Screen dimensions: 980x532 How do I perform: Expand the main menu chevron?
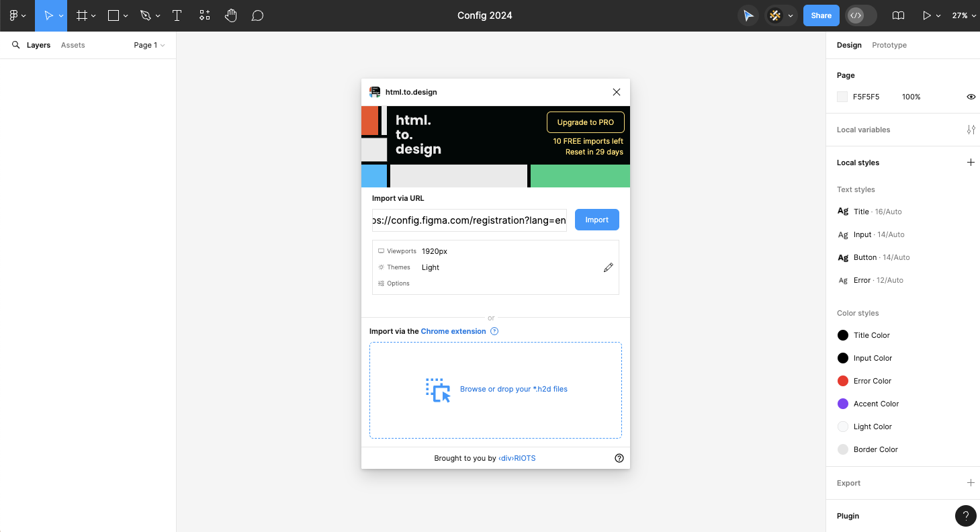click(x=24, y=15)
